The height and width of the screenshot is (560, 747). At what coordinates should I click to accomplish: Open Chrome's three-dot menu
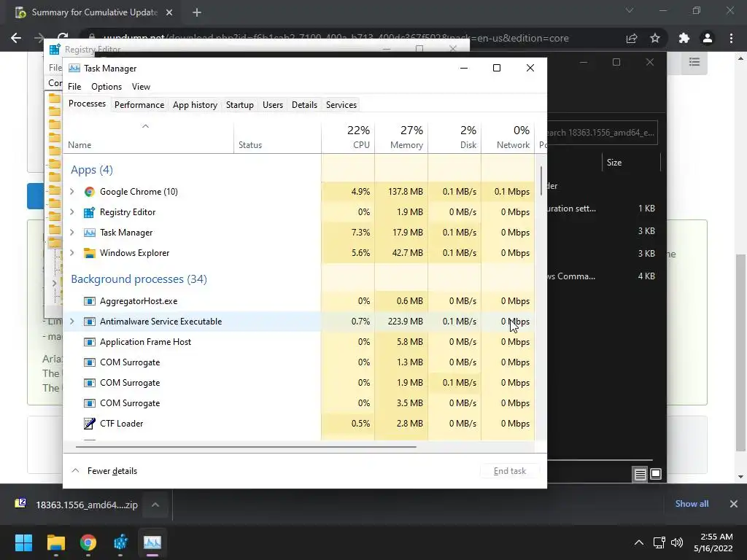(x=731, y=38)
